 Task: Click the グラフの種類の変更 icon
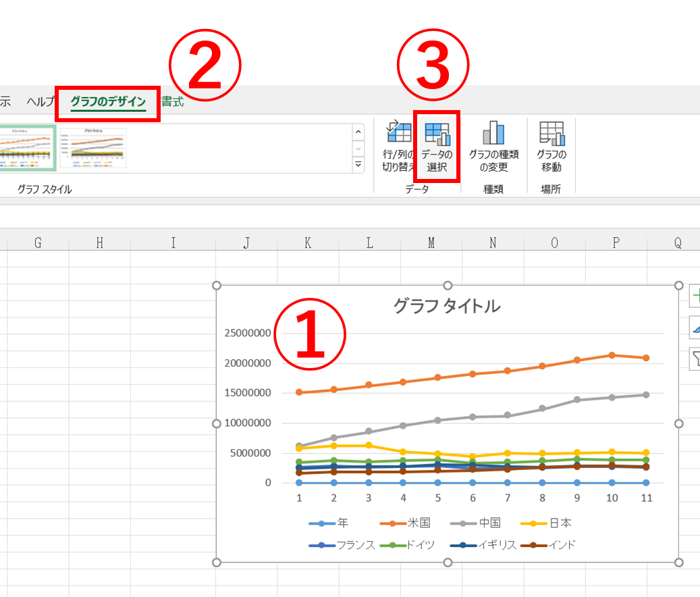point(492,144)
